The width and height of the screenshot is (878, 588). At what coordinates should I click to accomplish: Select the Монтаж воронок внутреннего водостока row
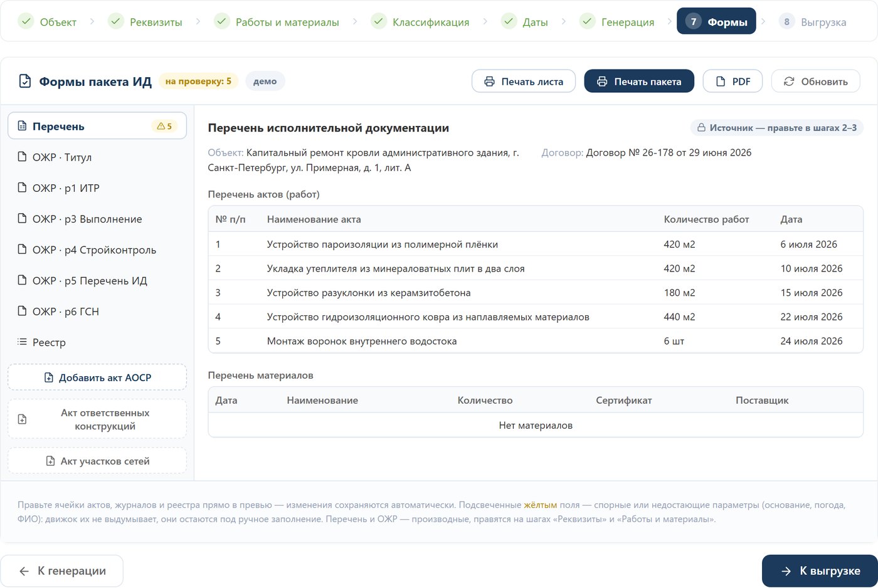click(x=536, y=341)
